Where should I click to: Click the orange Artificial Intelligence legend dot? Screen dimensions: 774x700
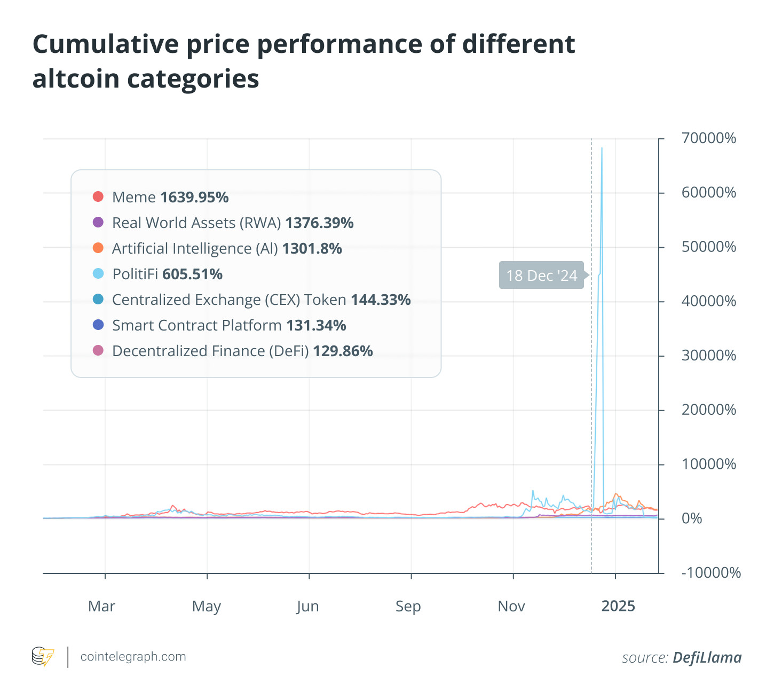coord(98,248)
